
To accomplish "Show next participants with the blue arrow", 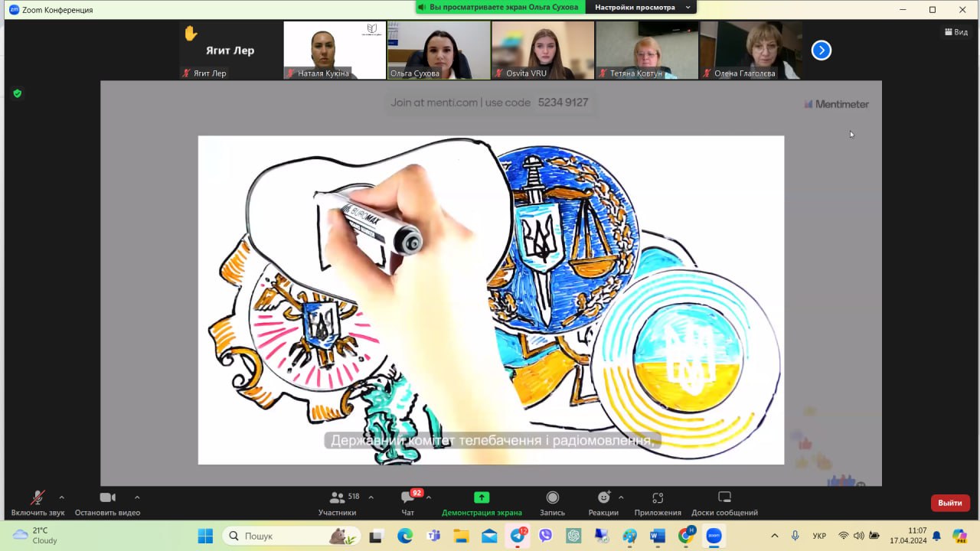I will (821, 51).
